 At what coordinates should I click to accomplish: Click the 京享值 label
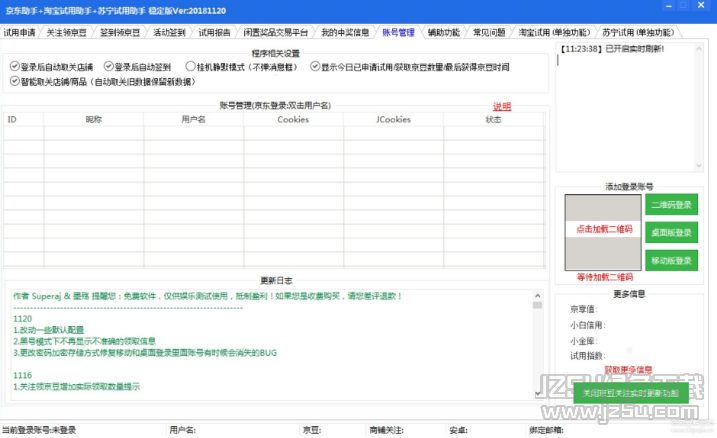coord(583,309)
